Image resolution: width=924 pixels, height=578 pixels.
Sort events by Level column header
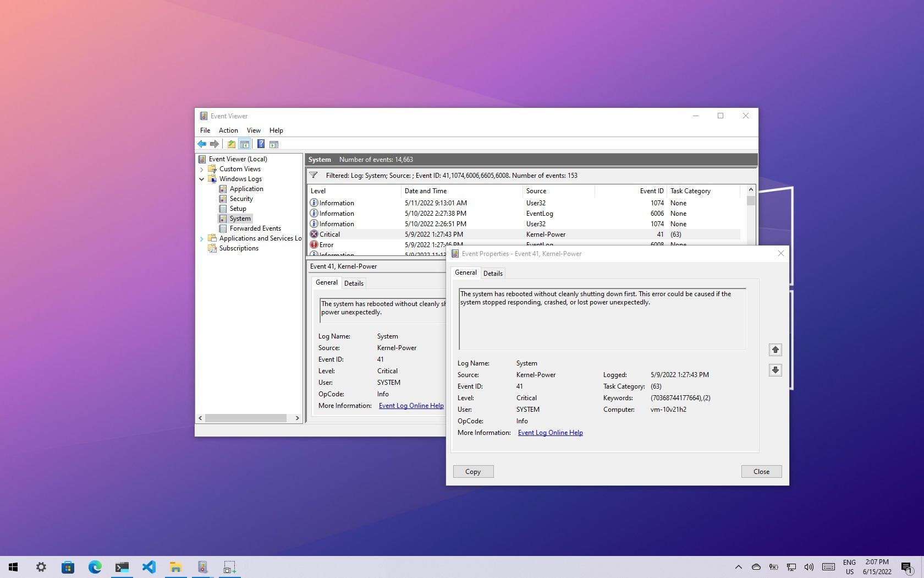coord(354,191)
